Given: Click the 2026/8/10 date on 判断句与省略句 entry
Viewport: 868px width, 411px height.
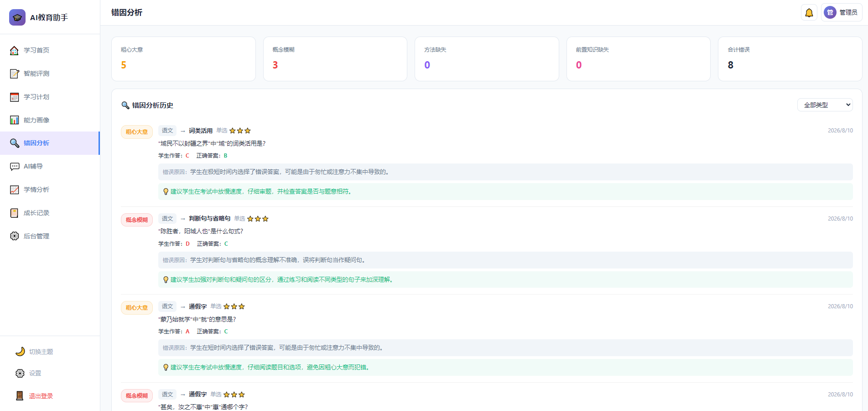Looking at the screenshot, I should [x=840, y=219].
